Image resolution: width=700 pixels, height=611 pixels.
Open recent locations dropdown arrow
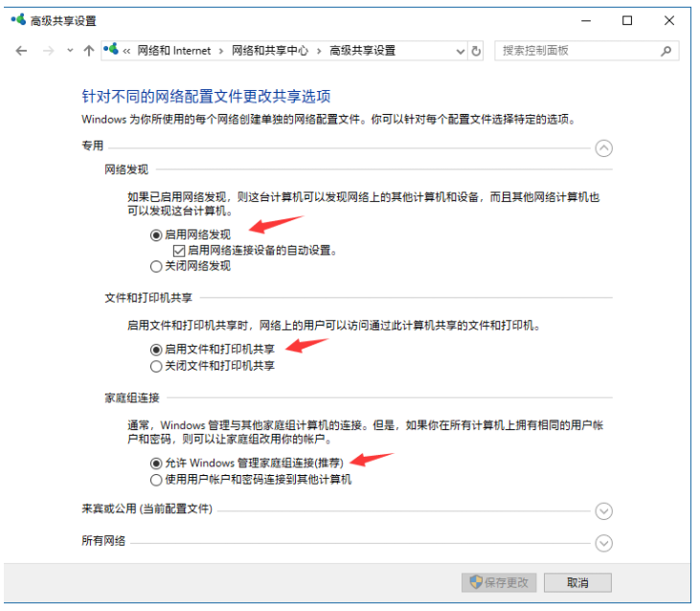pos(70,51)
